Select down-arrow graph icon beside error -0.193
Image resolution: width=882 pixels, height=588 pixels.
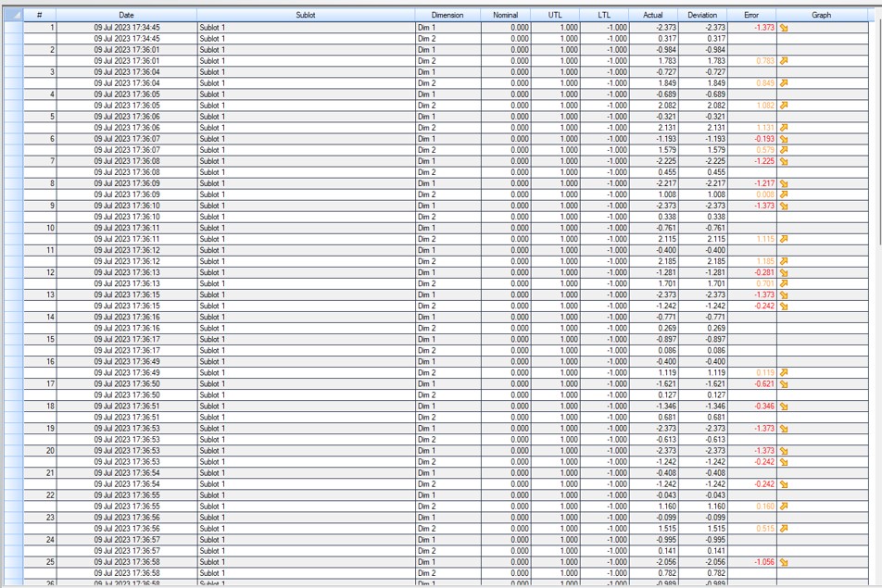(784, 139)
